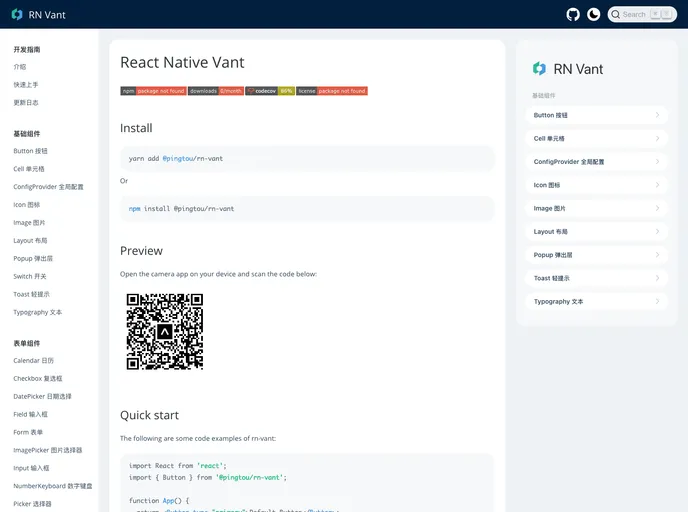Click the codecov 80% badge
The height and width of the screenshot is (512, 688).
click(x=270, y=91)
